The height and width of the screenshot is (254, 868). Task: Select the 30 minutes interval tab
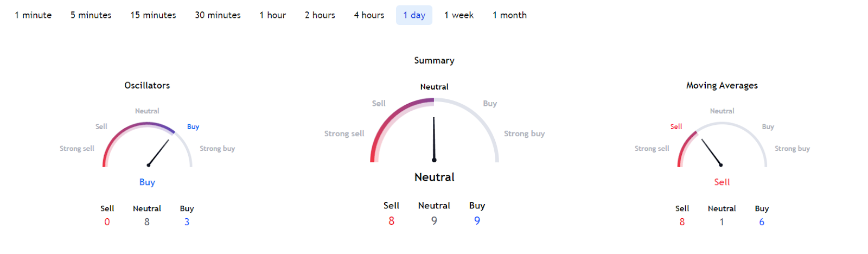(x=218, y=15)
